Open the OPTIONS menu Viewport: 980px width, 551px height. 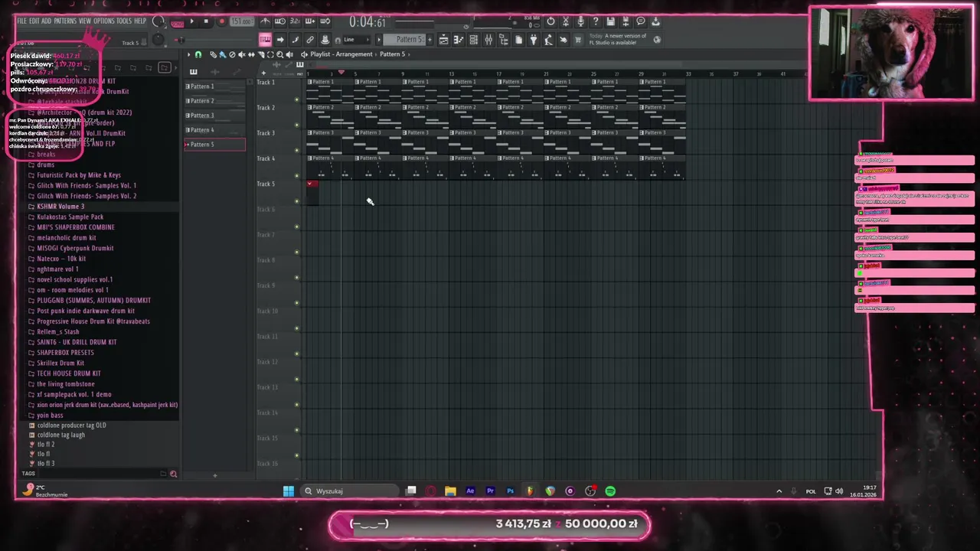103,21
